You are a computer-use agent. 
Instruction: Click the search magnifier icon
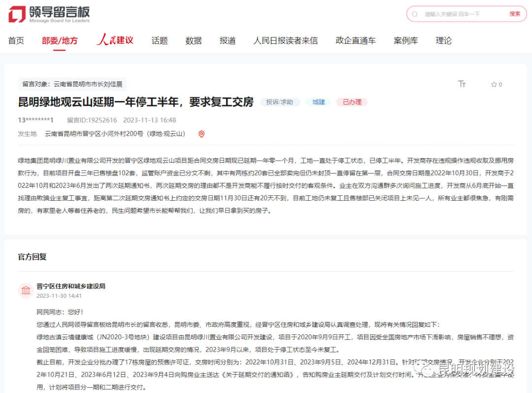pyautogui.click(x=414, y=14)
